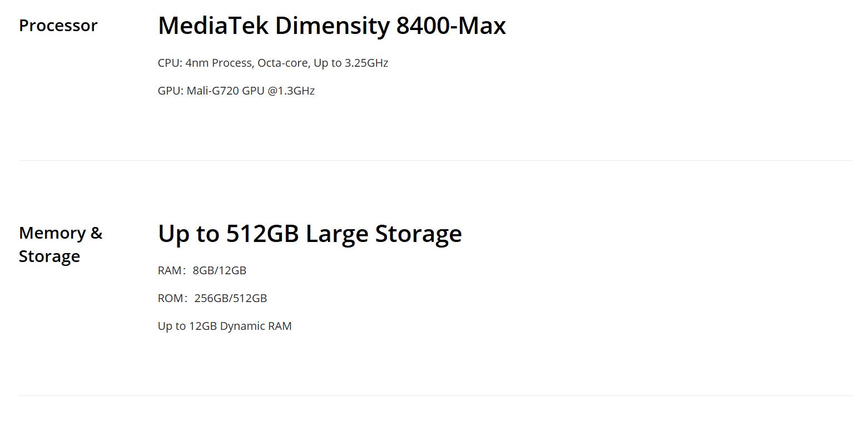The height and width of the screenshot is (425, 868).
Task: Click the Octa-core text in CPU line
Action: coord(284,63)
